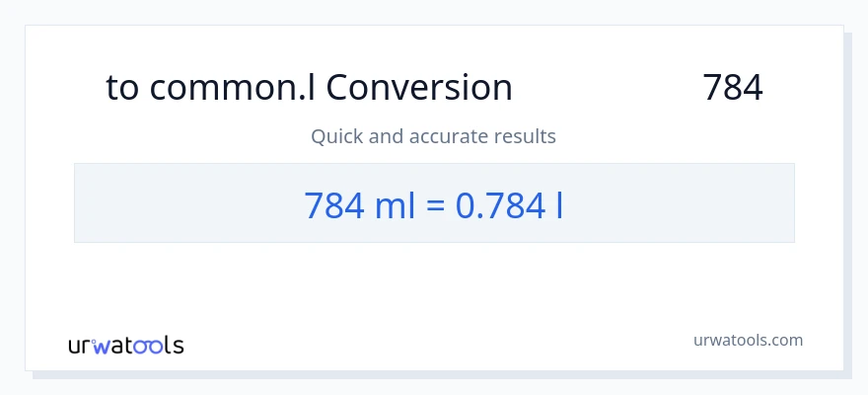Click the word 'Quick' in the subtitle

point(336,136)
